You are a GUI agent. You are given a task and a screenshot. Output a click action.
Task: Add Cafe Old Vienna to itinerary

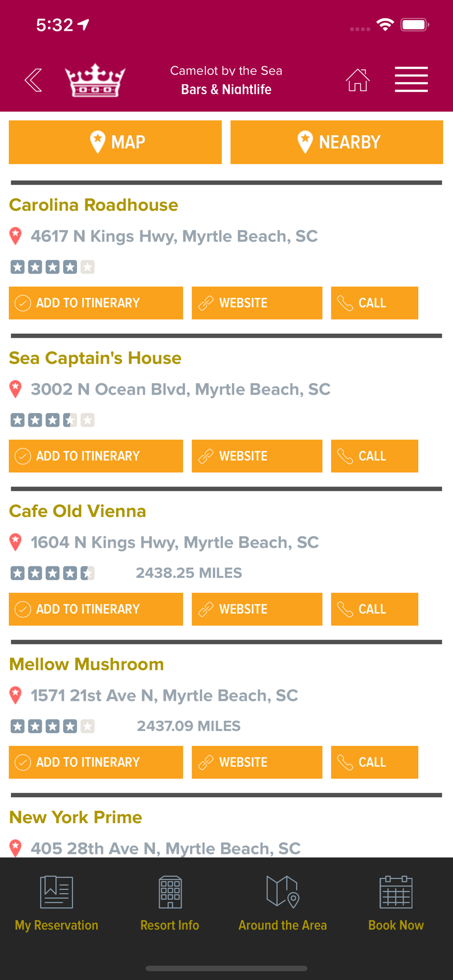[96, 609]
